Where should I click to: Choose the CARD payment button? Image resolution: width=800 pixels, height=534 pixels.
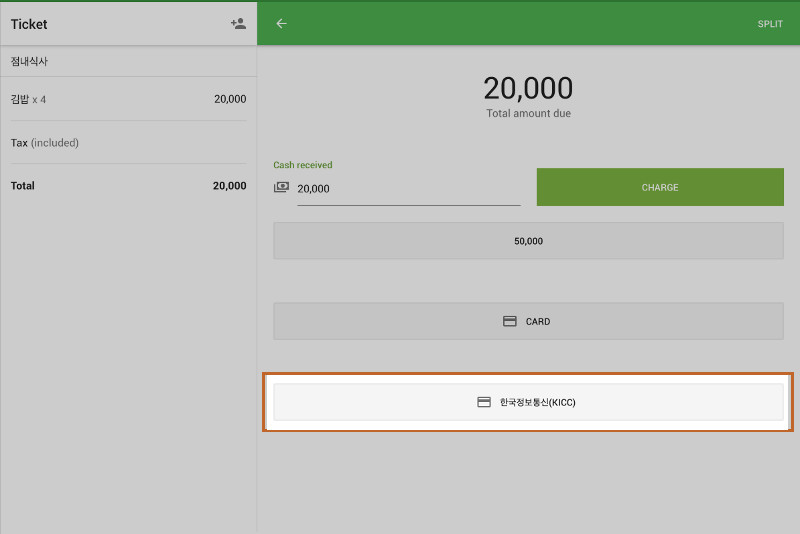[x=528, y=321]
